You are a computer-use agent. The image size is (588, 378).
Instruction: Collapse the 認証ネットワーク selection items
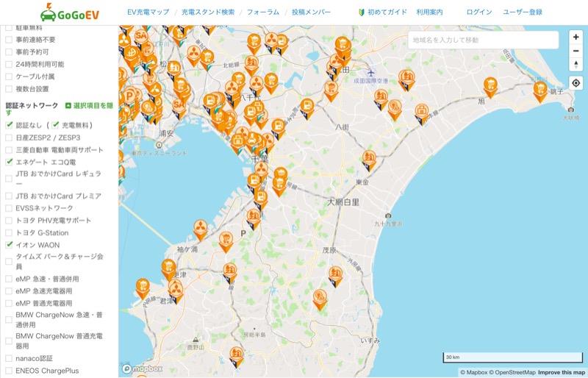click(x=89, y=106)
